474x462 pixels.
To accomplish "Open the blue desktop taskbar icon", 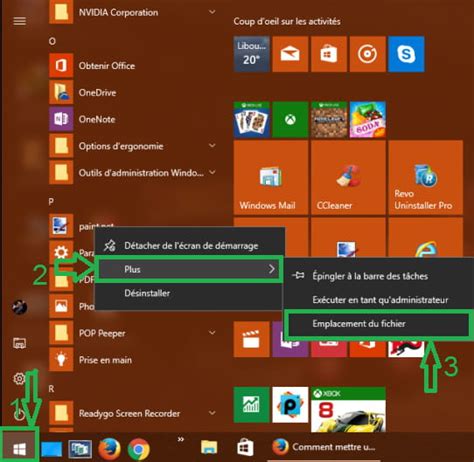I will click(x=51, y=449).
